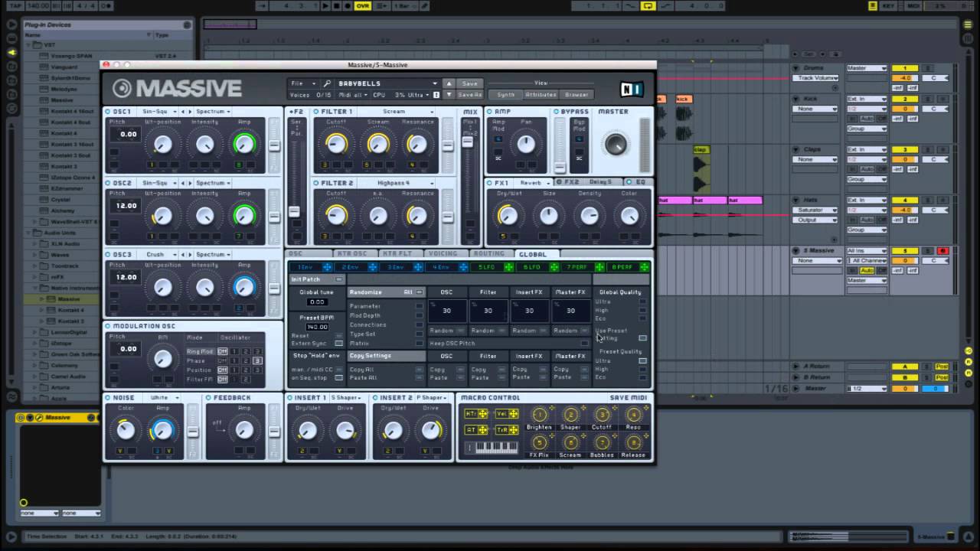Click the 4Env modulation drag handle icon
Viewport: 980px width, 551px height.
click(x=463, y=267)
